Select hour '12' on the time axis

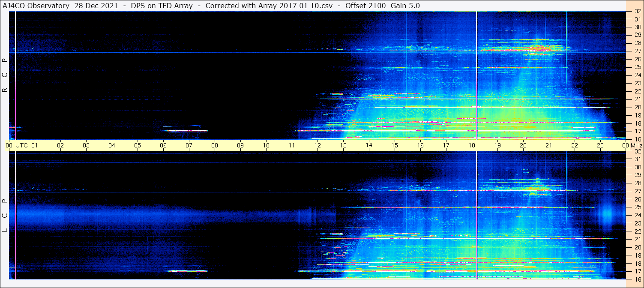click(318, 145)
